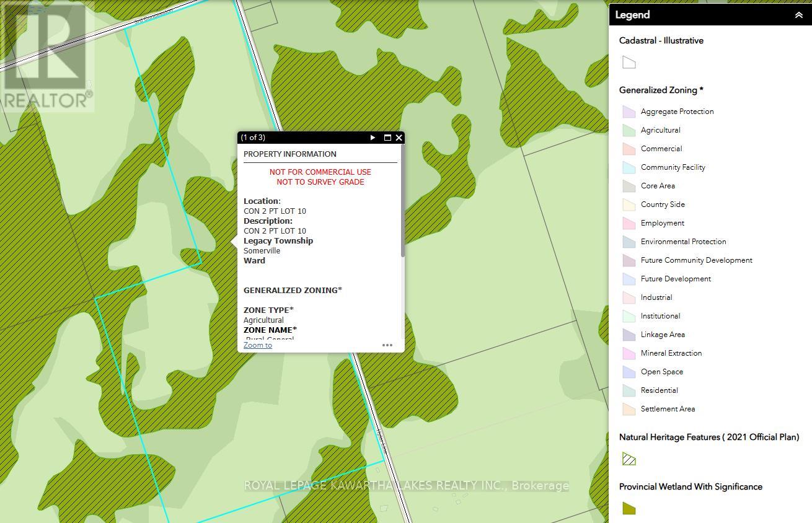812x523 pixels.
Task: Maximize the property information popup
Action: point(387,138)
